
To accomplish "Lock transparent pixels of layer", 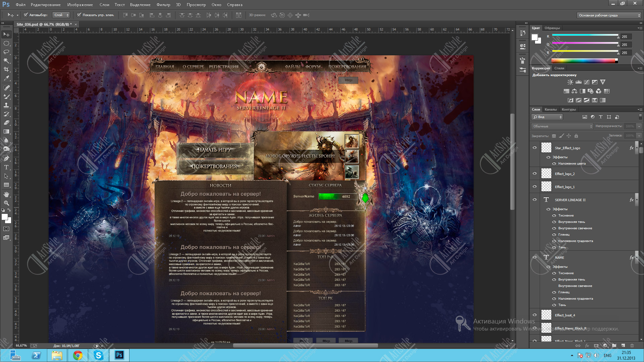I will coord(554,136).
